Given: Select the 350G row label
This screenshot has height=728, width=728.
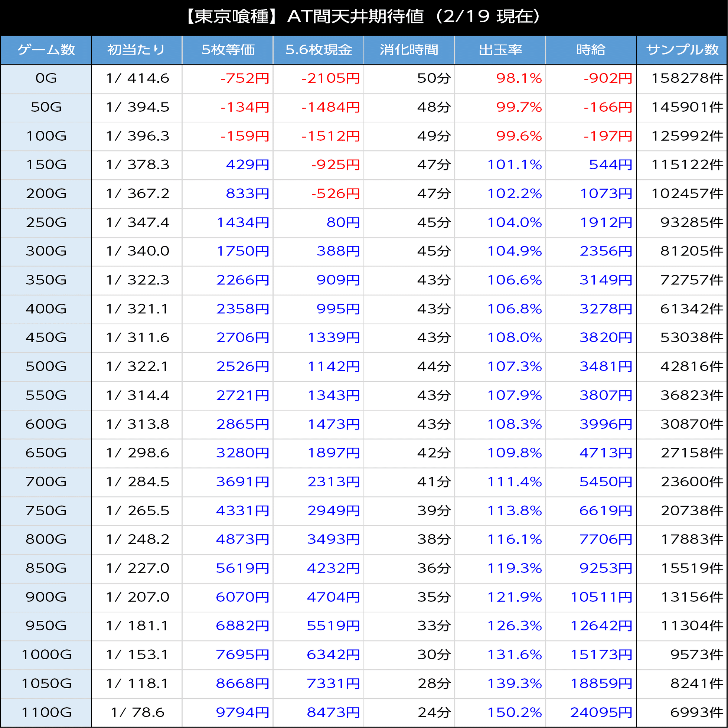Looking at the screenshot, I should pyautogui.click(x=46, y=280).
